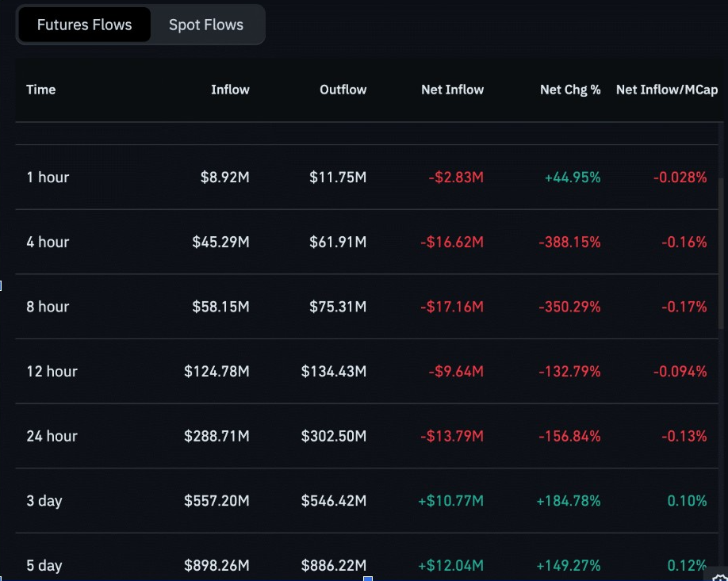The height and width of the screenshot is (581, 728).
Task: Select the Futures Flows tab
Action: pos(83,24)
